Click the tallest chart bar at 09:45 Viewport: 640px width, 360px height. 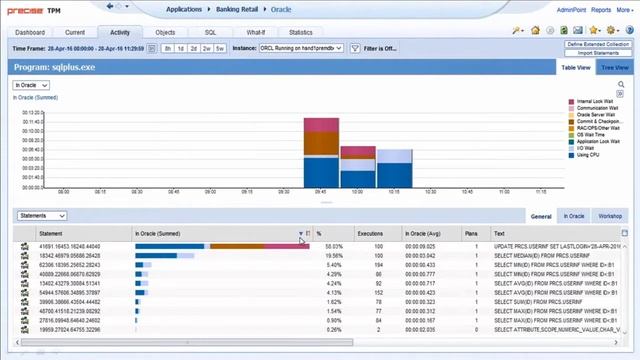[321, 153]
